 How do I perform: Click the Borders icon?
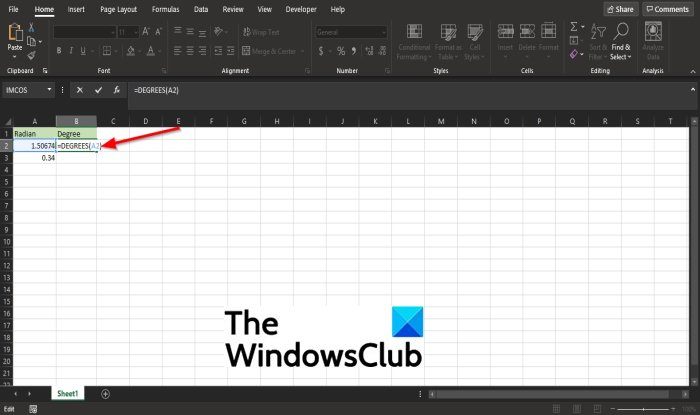107,51
